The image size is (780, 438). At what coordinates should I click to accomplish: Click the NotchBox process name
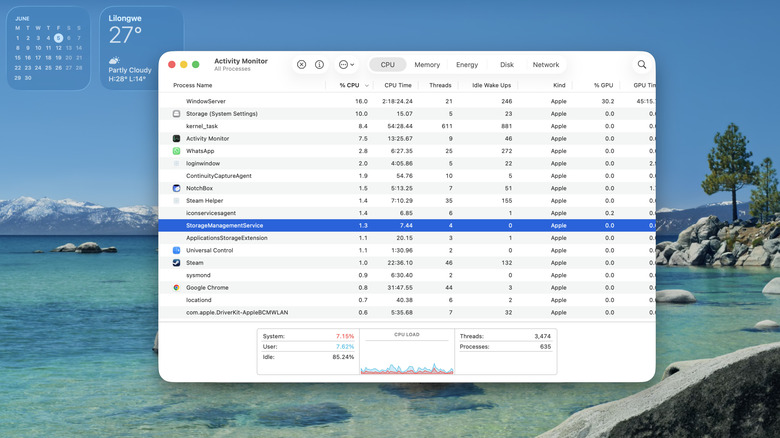(x=199, y=188)
